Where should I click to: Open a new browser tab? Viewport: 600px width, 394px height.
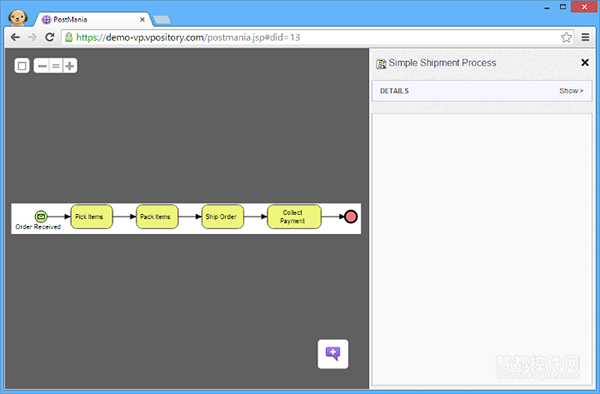[x=162, y=20]
